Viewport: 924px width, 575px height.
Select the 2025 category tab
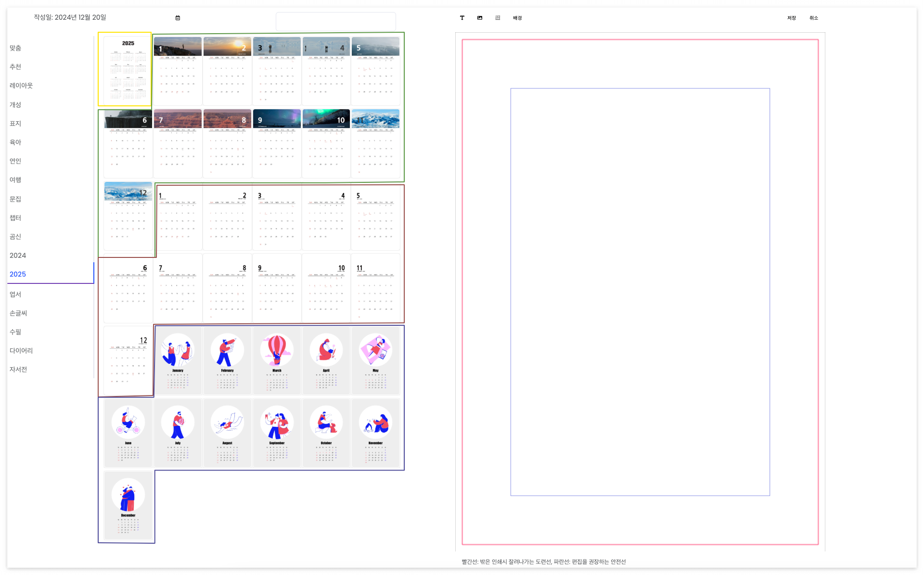pyautogui.click(x=18, y=274)
